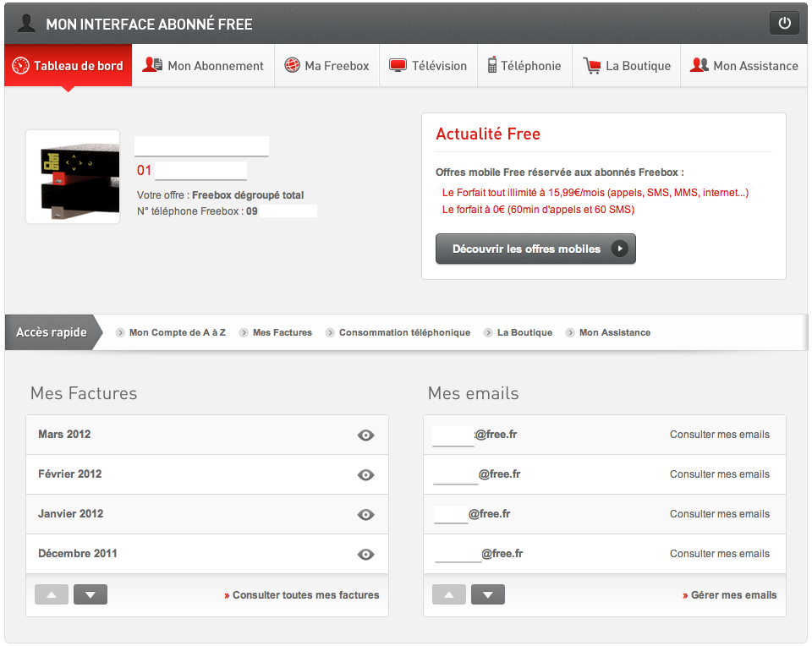Open La Boutique quick access link
The height and width of the screenshot is (646, 812).
point(524,333)
